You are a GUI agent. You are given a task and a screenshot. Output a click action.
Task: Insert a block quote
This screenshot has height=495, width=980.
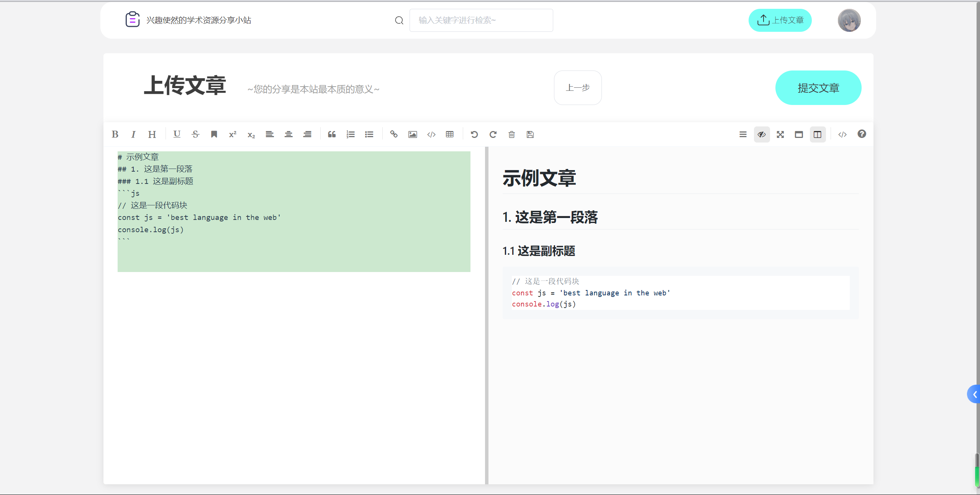coord(332,134)
